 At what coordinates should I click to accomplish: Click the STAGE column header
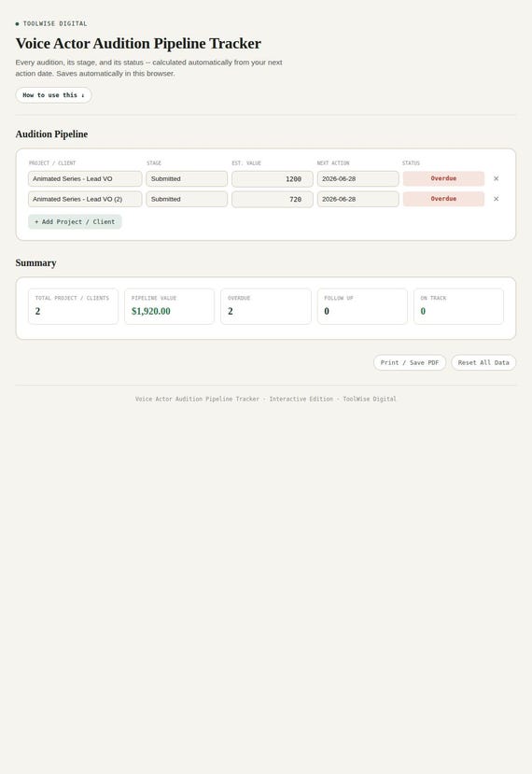154,162
